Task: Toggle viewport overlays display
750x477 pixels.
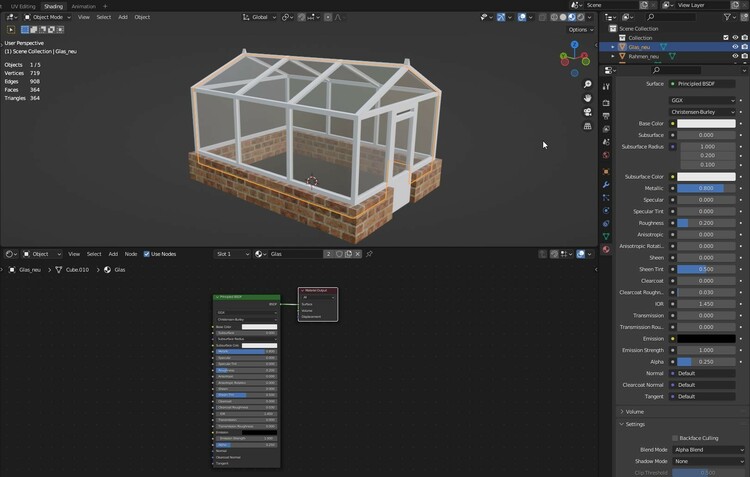Action: click(x=522, y=17)
